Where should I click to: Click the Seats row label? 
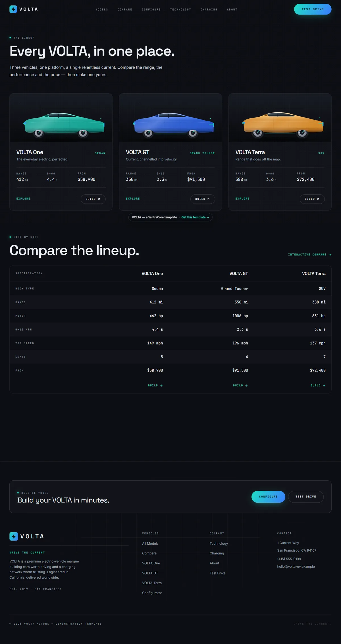tap(20, 357)
